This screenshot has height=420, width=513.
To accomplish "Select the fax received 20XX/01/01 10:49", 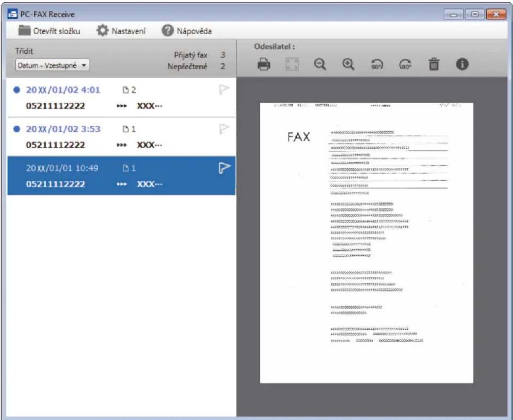I will 121,176.
